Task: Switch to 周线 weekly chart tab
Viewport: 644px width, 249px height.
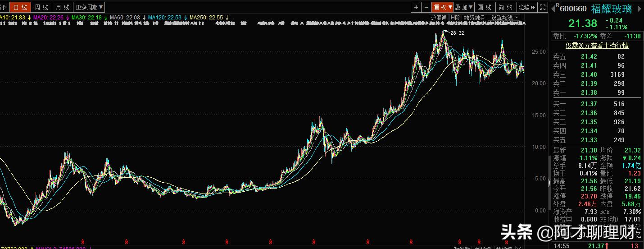Action: 41,7
